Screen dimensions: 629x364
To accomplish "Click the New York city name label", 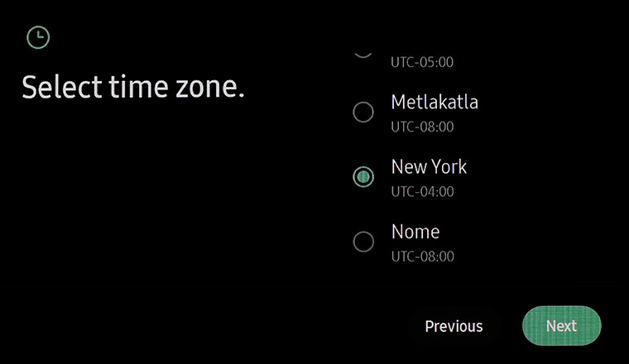I will (429, 167).
